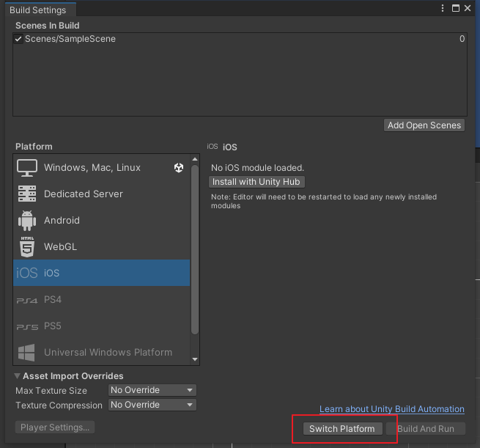480x448 pixels.
Task: Click the WebGL HTML5 shield icon
Action: point(27,247)
